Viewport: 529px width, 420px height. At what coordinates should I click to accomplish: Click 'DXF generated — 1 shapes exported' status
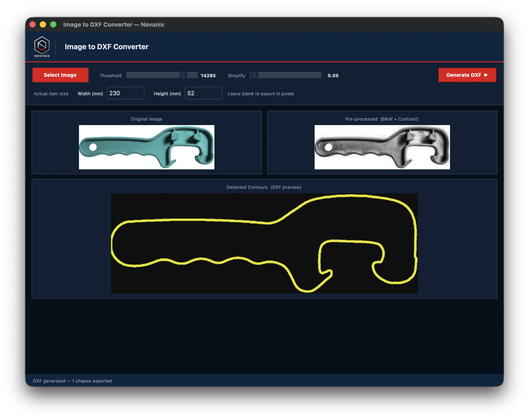pyautogui.click(x=72, y=381)
